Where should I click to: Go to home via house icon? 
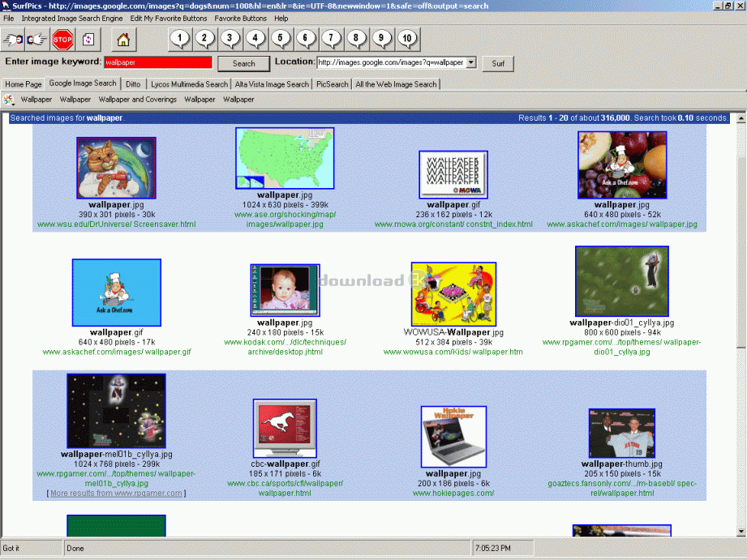tap(122, 39)
